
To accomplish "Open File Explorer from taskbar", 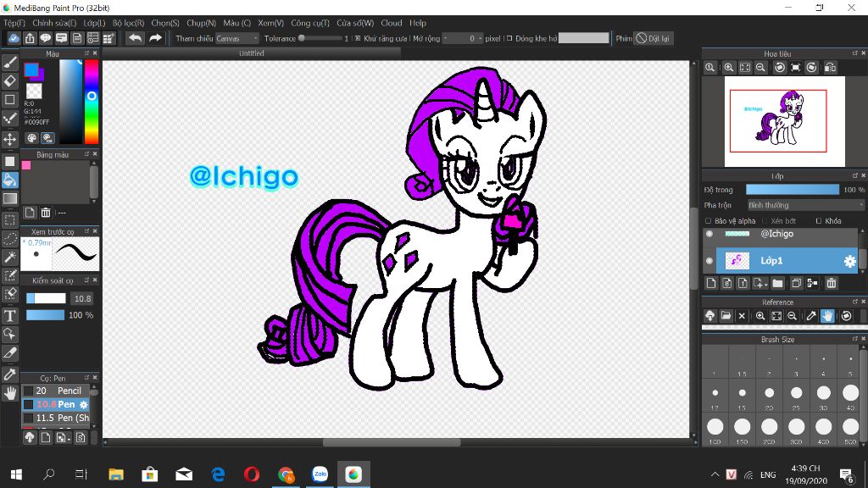I will click(x=115, y=474).
